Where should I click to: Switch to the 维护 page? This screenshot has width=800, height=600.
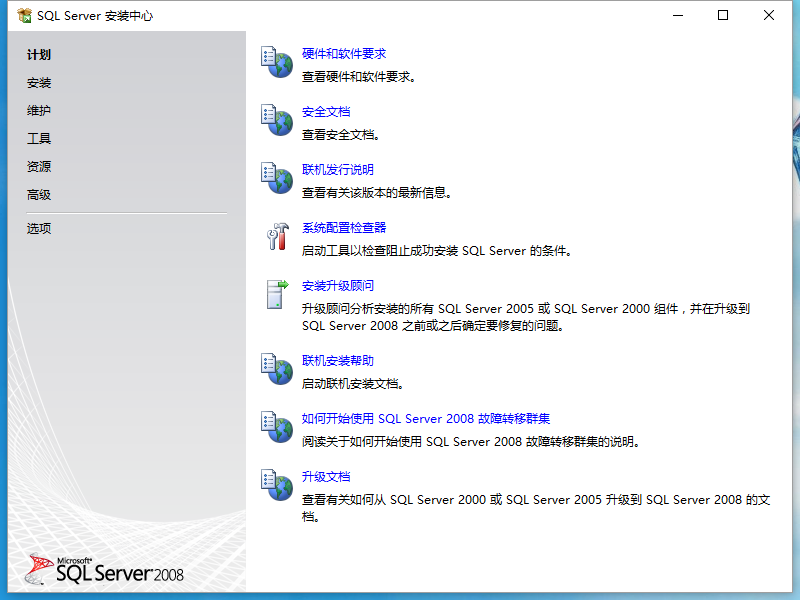[x=39, y=111]
